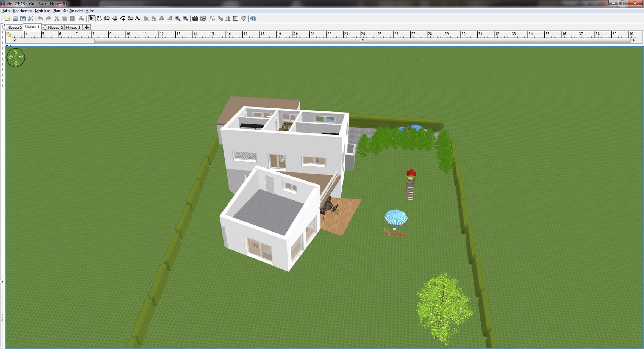644x349 pixels.
Task: Activate the pan hand tool
Action: pos(99,19)
